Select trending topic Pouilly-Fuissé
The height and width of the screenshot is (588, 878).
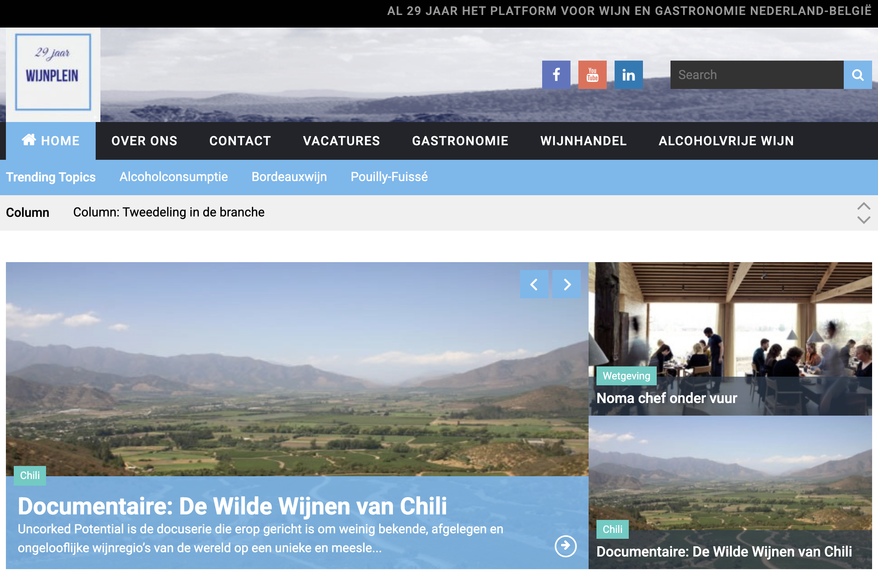389,177
